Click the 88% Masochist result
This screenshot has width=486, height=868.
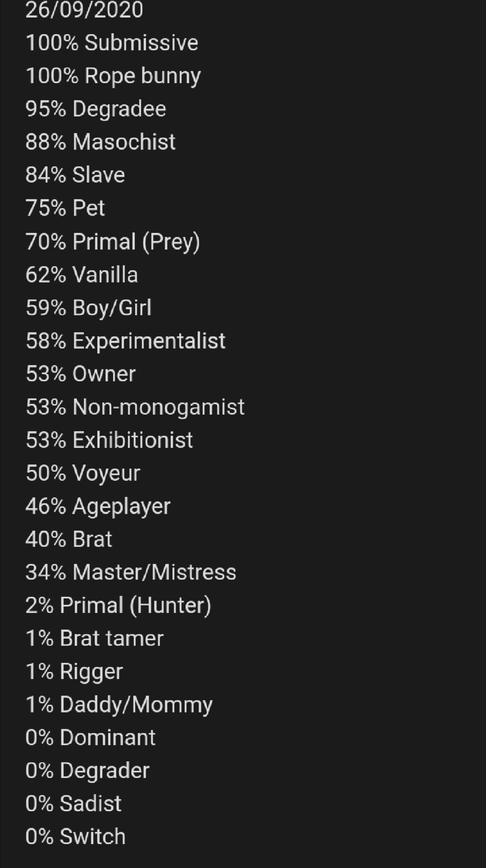pyautogui.click(x=100, y=142)
